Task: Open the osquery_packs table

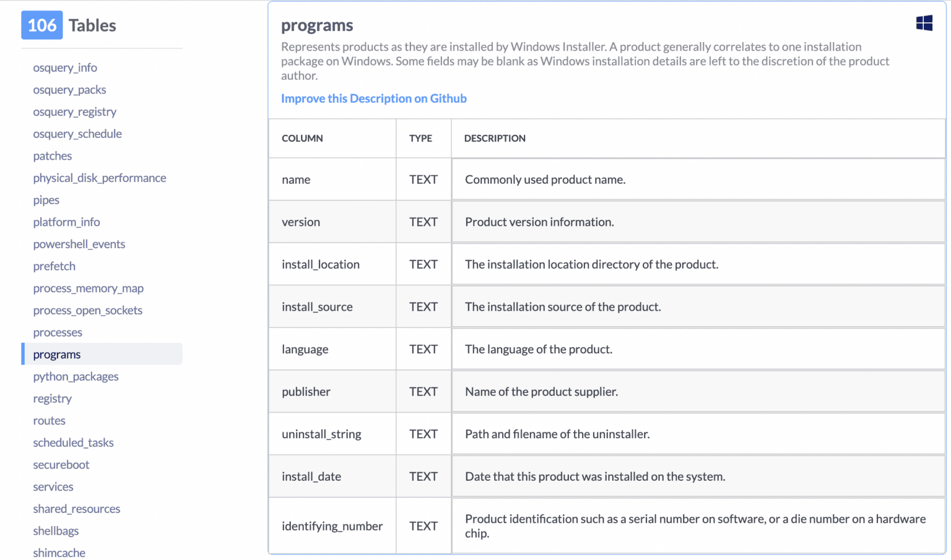Action: click(69, 90)
